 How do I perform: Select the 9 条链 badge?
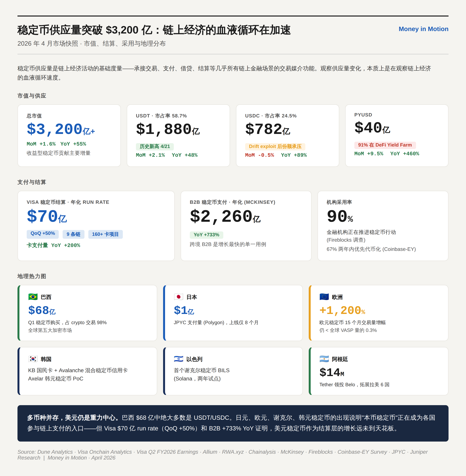(73, 234)
